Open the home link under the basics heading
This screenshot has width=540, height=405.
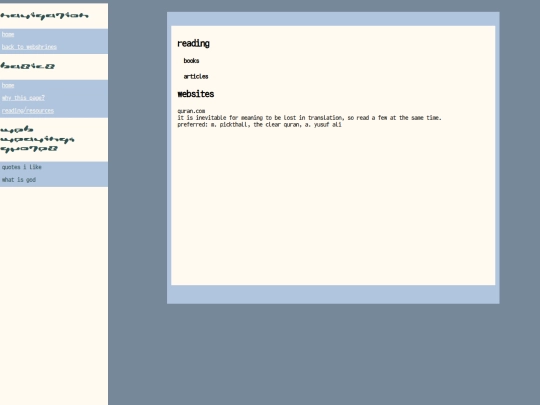coord(8,85)
